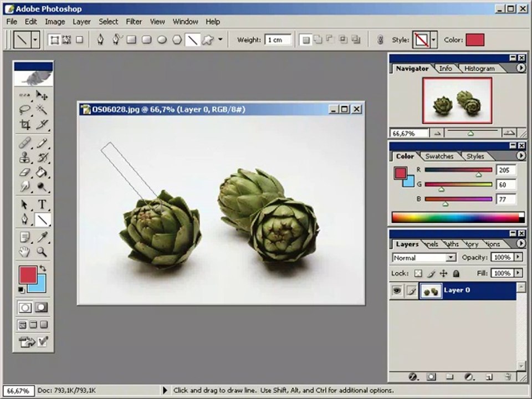This screenshot has height=399, width=532.
Task: Open the Color panel options menu
Action: pyautogui.click(x=521, y=155)
